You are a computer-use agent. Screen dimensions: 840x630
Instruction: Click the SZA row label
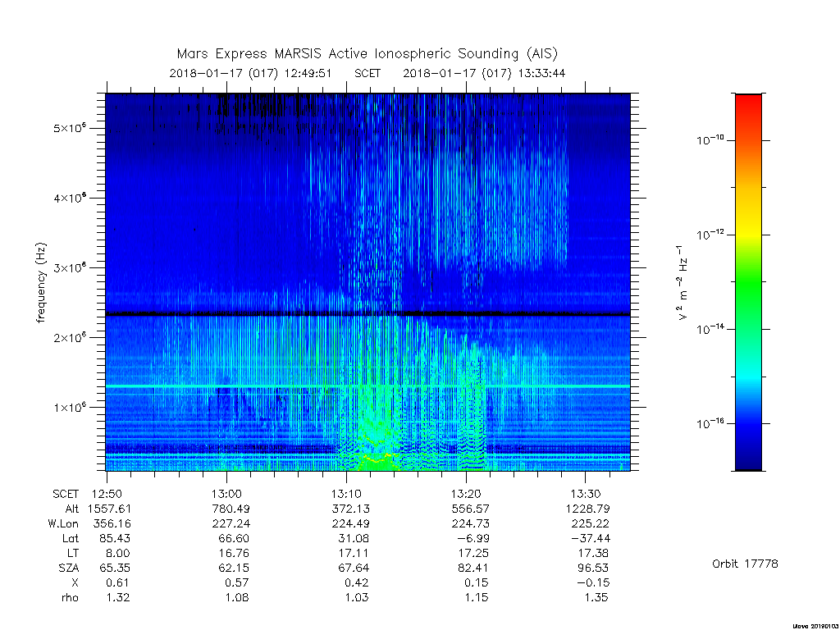point(69,568)
